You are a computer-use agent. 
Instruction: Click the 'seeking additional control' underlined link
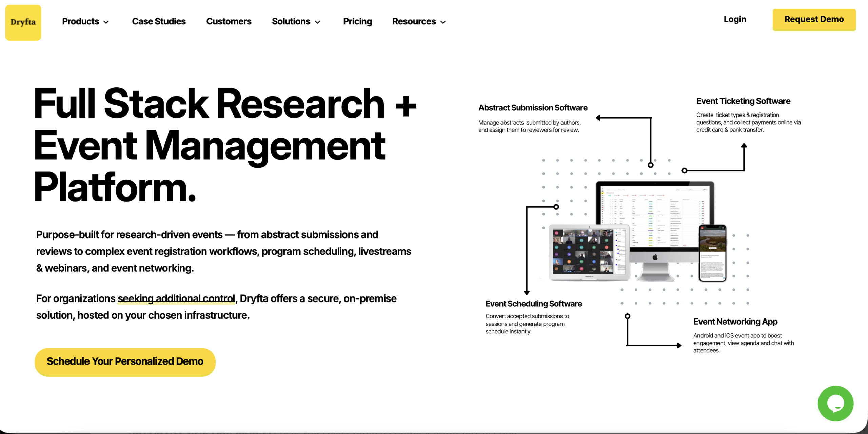coord(176,298)
